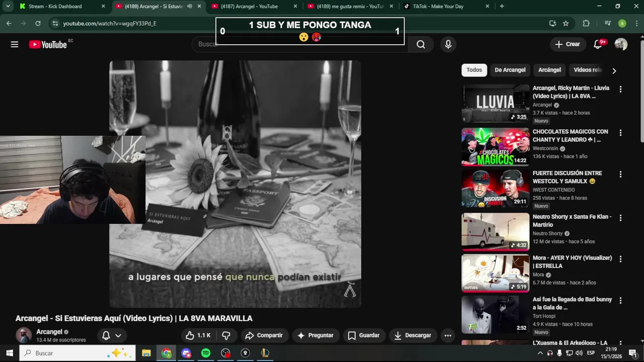Bookmark this page with the star icon
This screenshot has height=362, width=644.
click(x=566, y=23)
